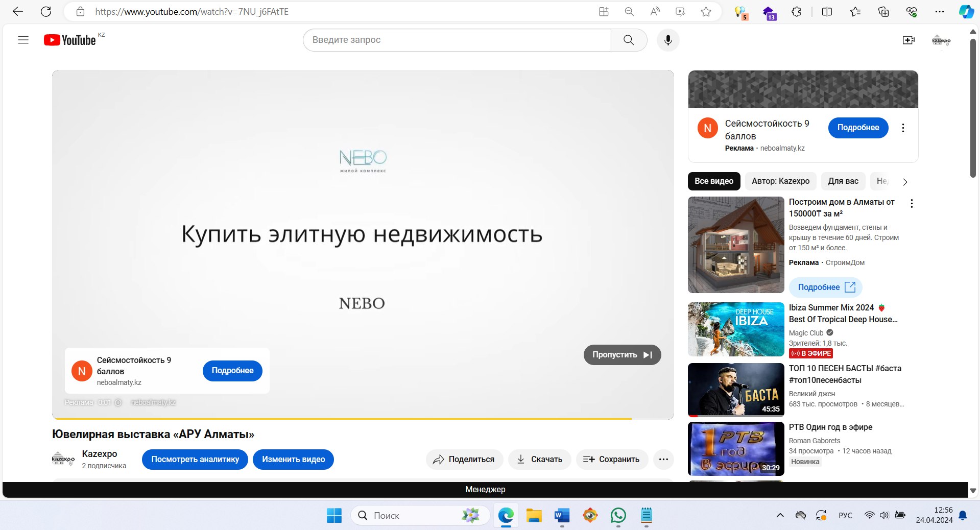Open the zoom magnifier in address bar
This screenshot has height=530, width=980.
click(629, 12)
